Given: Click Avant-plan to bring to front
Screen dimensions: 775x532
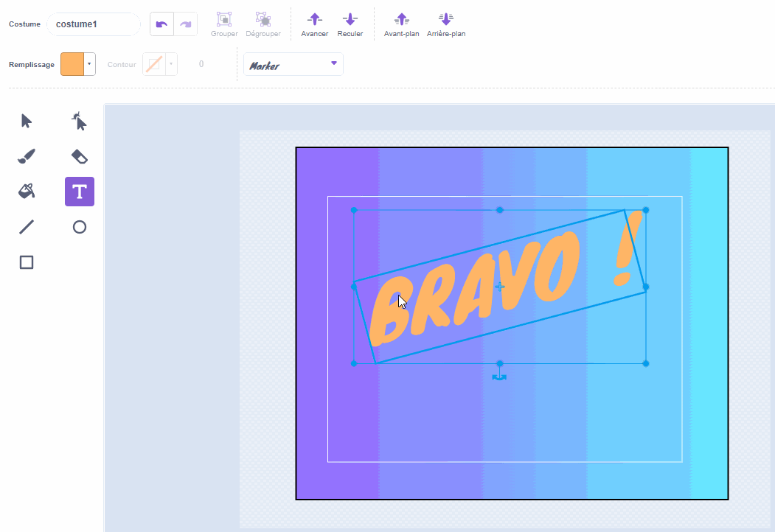Looking at the screenshot, I should [401, 24].
